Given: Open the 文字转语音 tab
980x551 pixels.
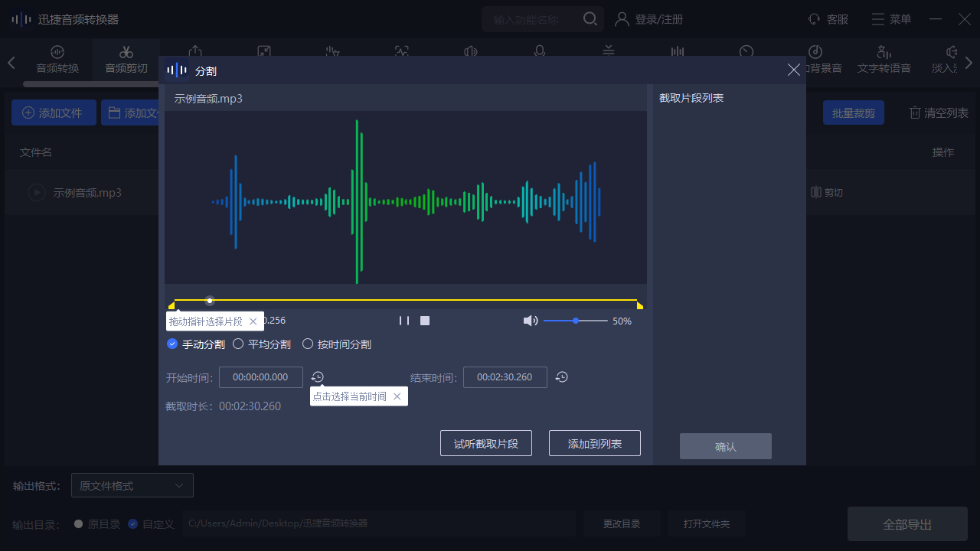Looking at the screenshot, I should click(884, 59).
